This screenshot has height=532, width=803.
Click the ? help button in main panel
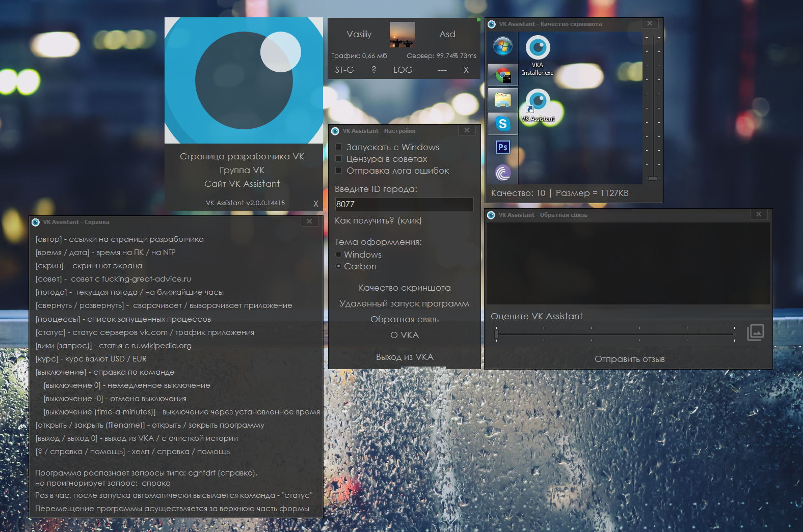[x=374, y=70]
